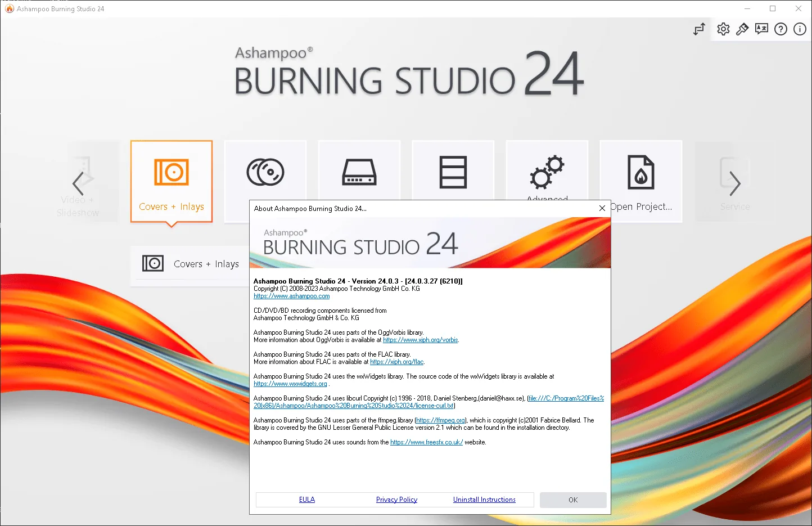This screenshot has width=812, height=526.
Task: Open the EULA link
Action: 307,500
